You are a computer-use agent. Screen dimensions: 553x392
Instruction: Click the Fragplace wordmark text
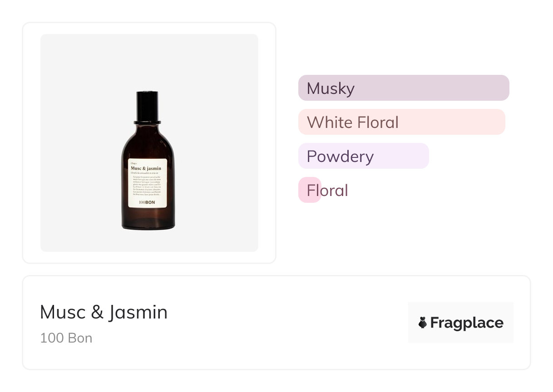pyautogui.click(x=466, y=323)
